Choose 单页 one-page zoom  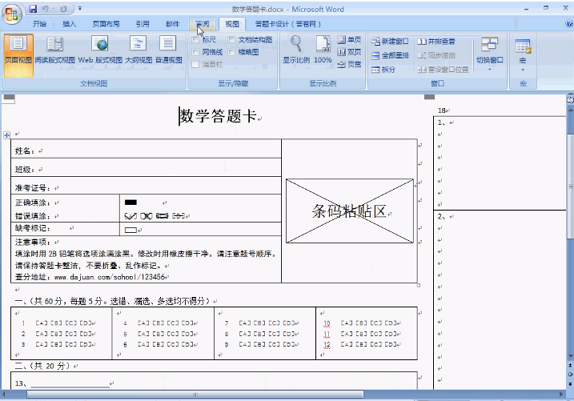pyautogui.click(x=349, y=40)
